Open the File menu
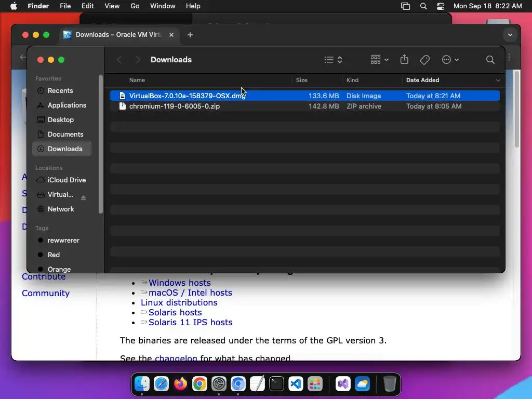532x399 pixels. coord(65,6)
